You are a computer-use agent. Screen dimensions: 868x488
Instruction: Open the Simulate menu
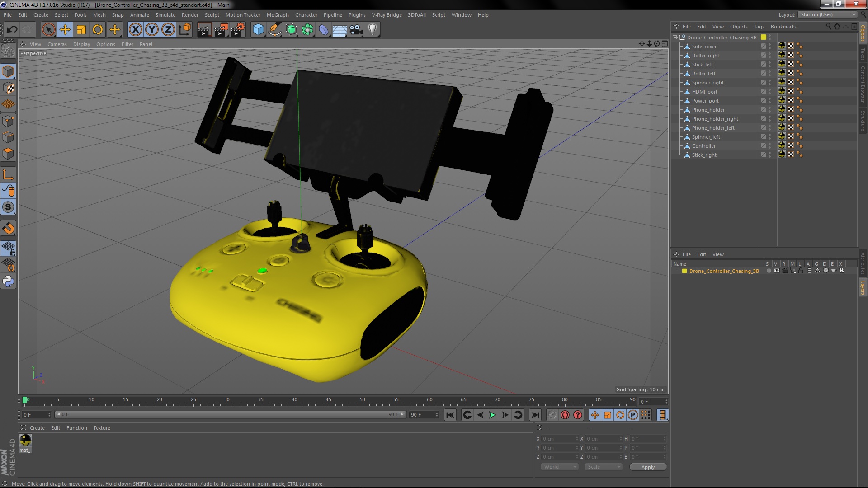tap(165, 15)
